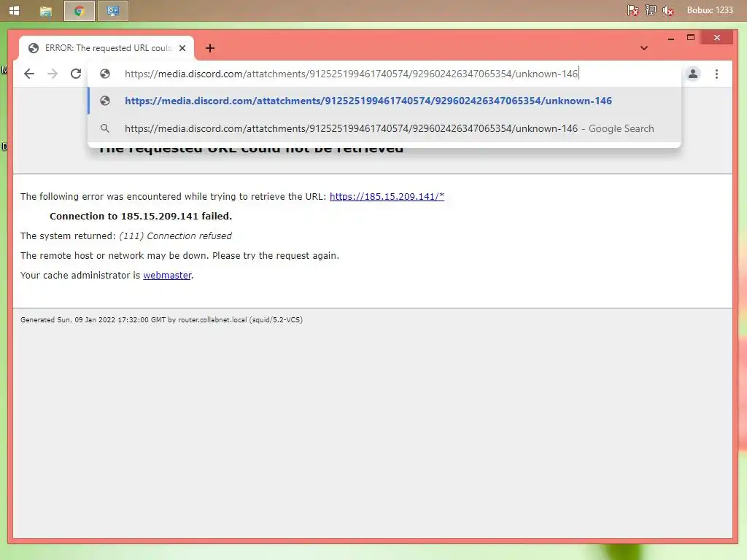Minimize the Chrome window
Viewport: 747px width, 560px height.
click(671, 38)
